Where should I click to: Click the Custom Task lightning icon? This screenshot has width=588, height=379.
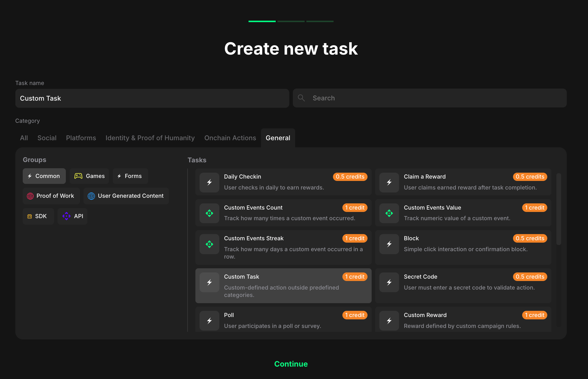[209, 282]
